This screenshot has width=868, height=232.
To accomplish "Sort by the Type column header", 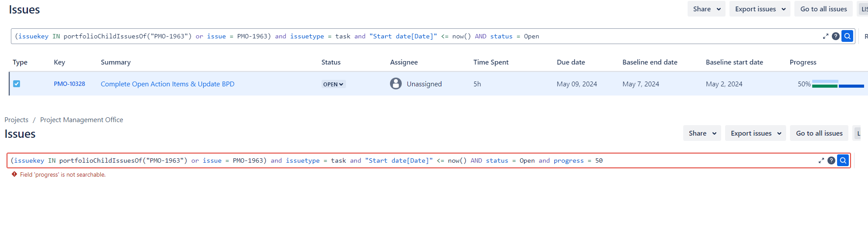I will 20,62.
